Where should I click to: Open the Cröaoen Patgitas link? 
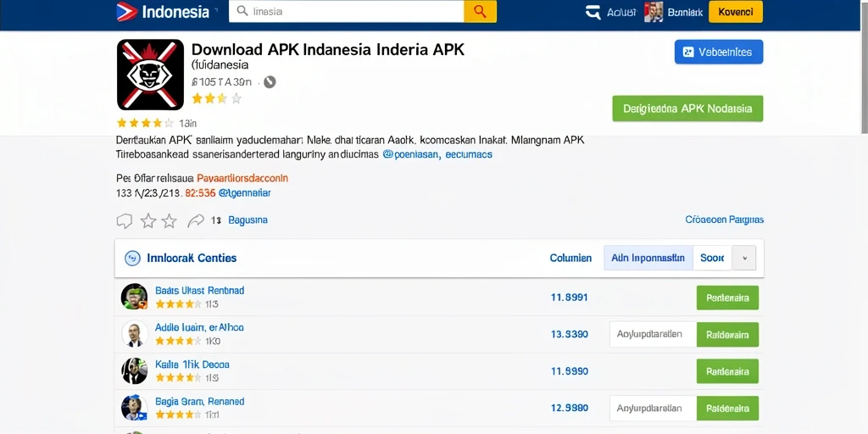point(724,220)
